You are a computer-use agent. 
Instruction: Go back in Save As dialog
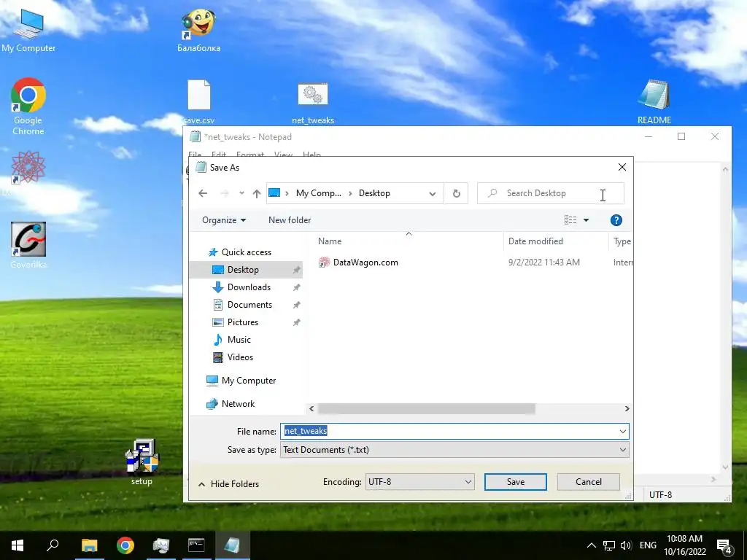203,193
